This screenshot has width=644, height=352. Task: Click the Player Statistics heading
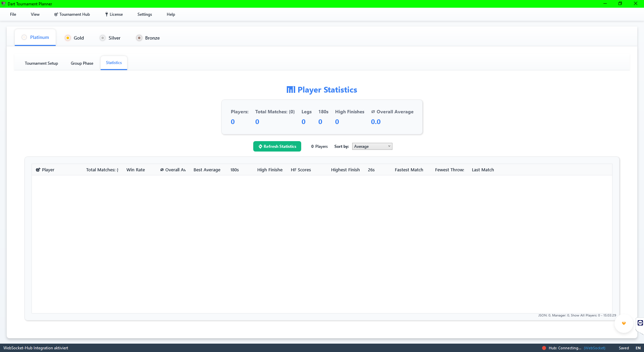coord(322,90)
